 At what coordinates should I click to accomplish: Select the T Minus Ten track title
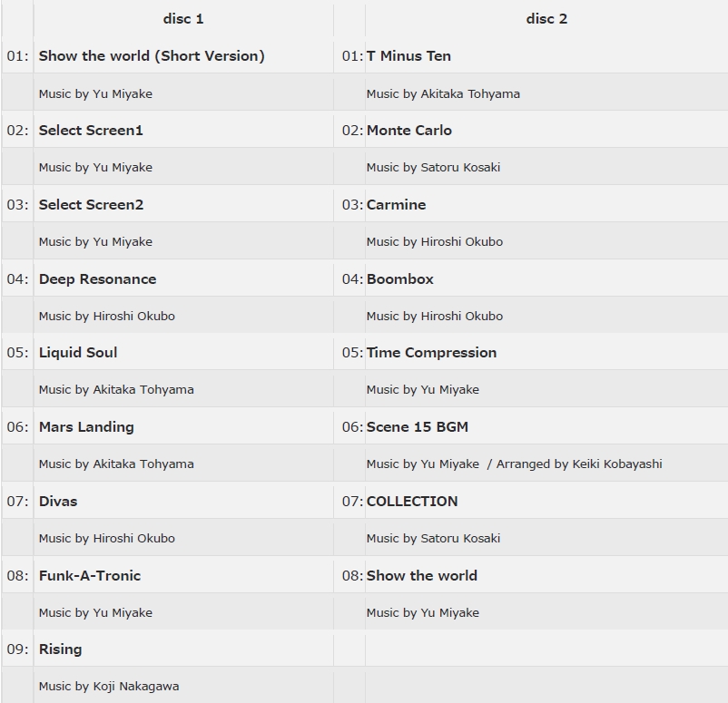[x=408, y=56]
